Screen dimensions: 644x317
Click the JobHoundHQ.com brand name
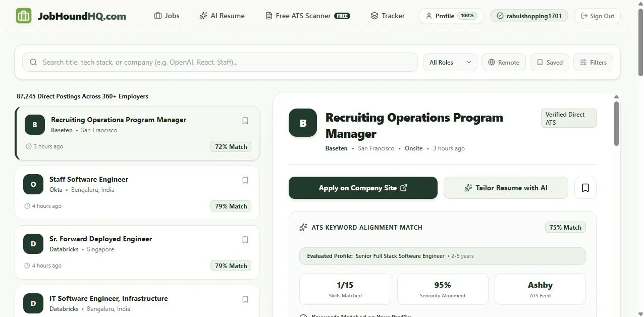(82, 16)
